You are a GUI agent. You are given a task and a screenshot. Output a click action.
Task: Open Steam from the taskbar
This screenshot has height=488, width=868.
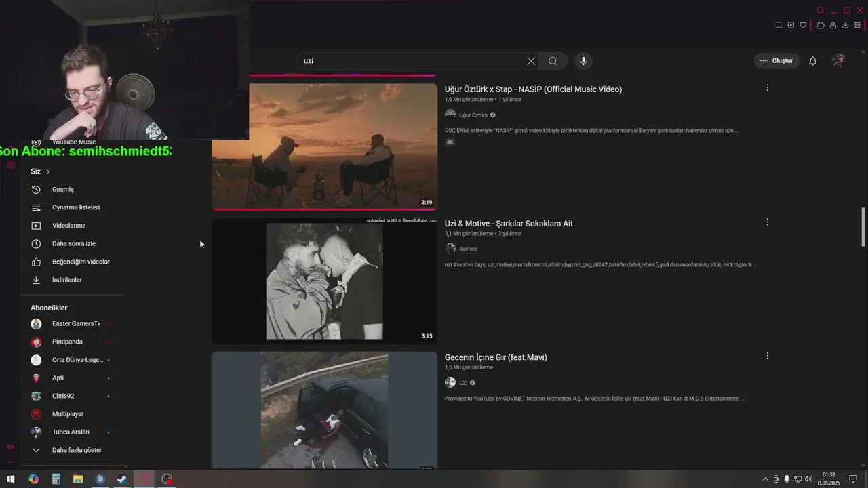[122, 479]
